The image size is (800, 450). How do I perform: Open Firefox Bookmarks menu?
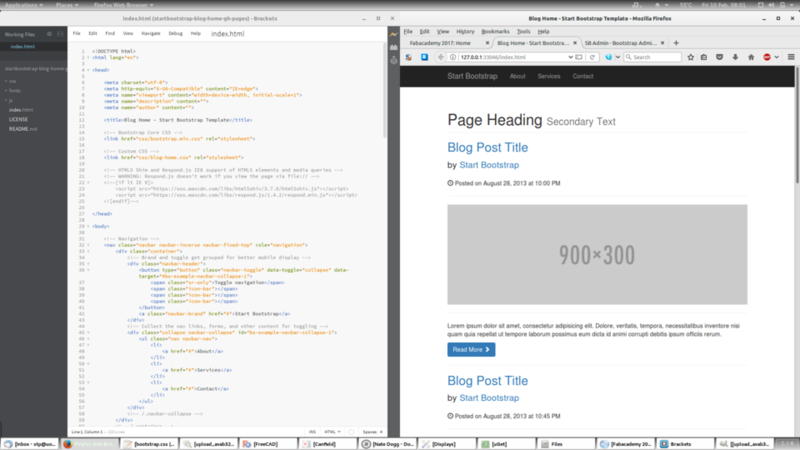pos(495,31)
